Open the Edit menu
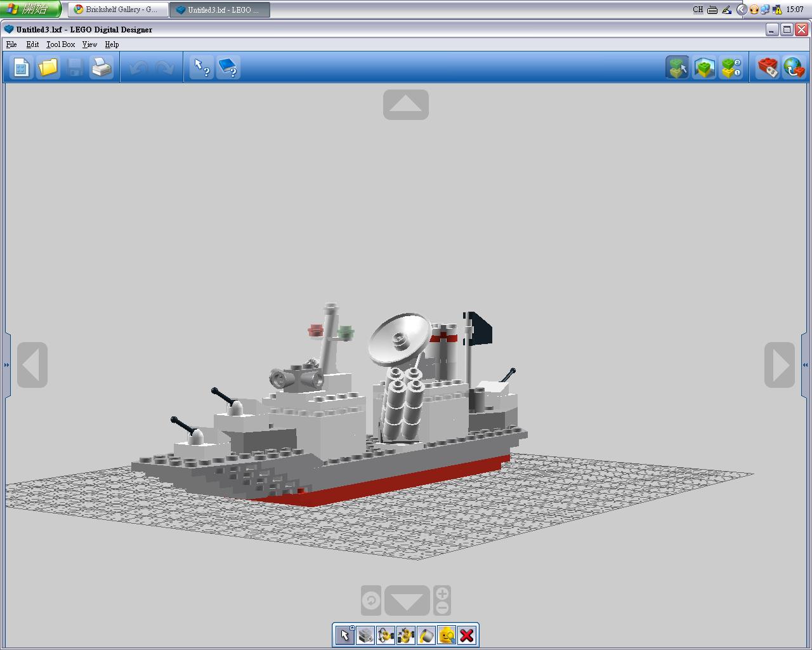Screen dimensions: 812x650 point(32,44)
